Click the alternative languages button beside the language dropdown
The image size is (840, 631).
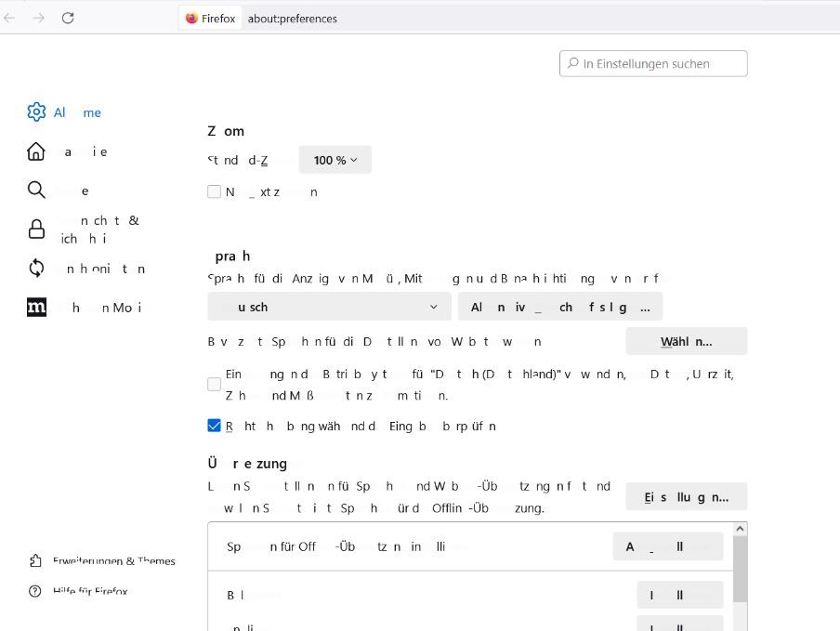(559, 307)
